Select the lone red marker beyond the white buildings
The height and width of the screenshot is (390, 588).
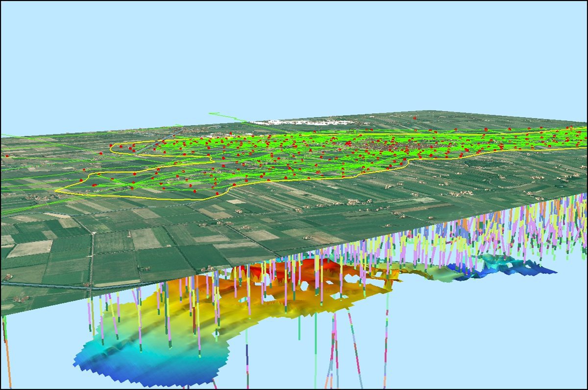click(415, 118)
